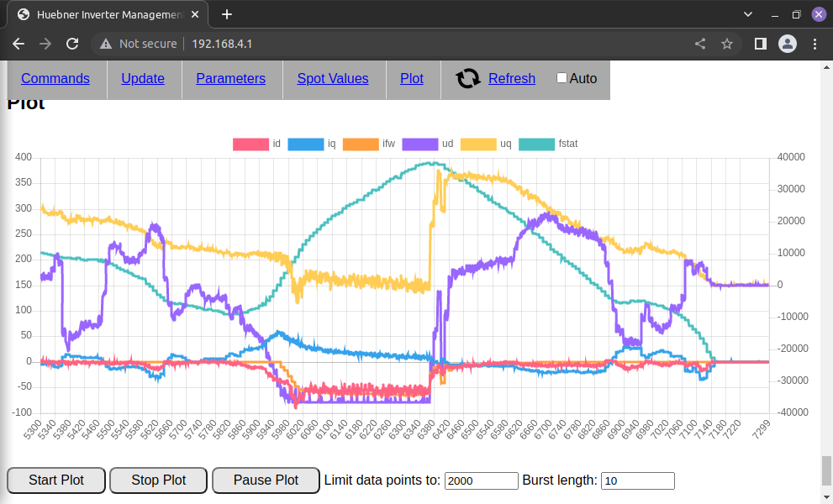Bookmark this page with the star icon
The width and height of the screenshot is (833, 504).
[x=727, y=44]
